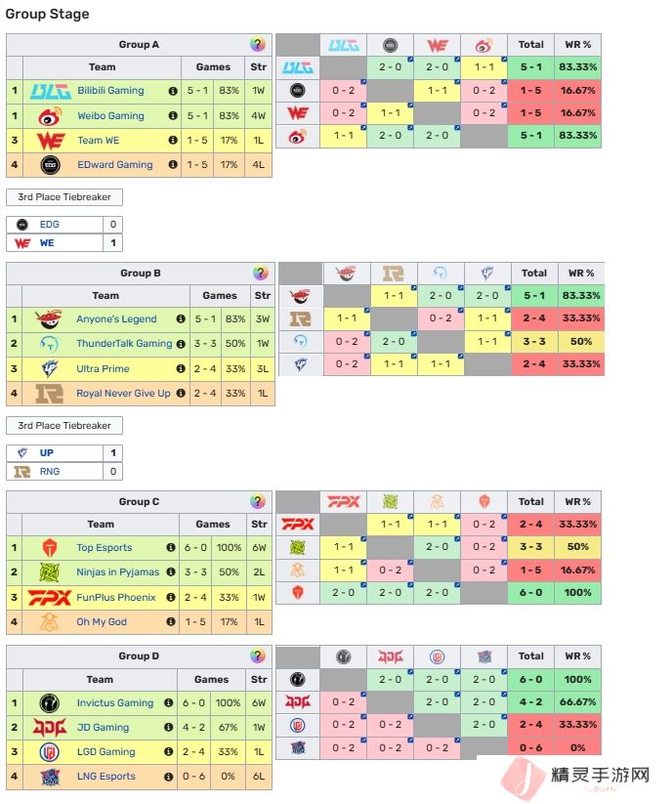Open info icon beside Anyone's Legend
The image size is (672, 804).
[x=181, y=319]
